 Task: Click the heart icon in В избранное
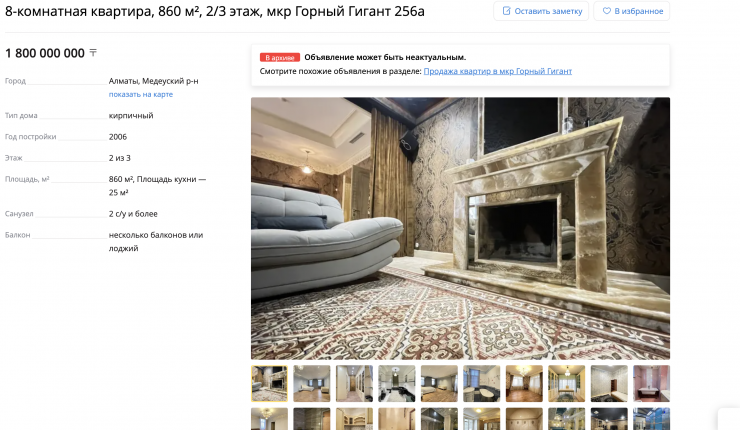tap(606, 11)
